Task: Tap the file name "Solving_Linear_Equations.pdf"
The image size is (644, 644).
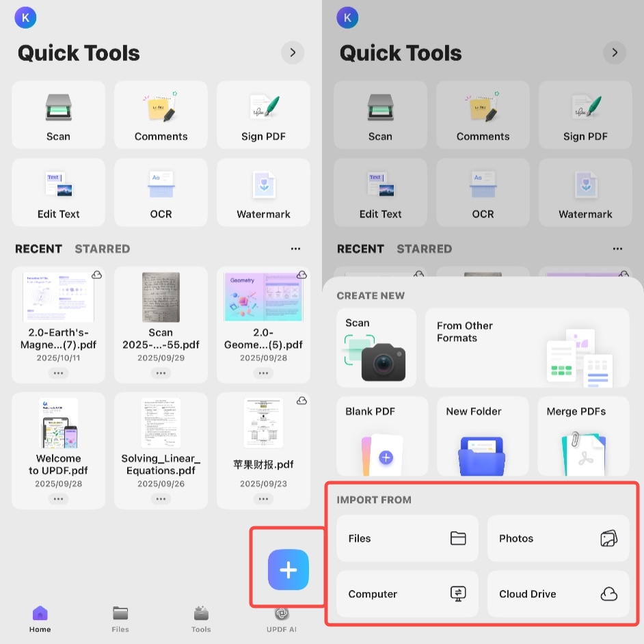Action: [x=161, y=464]
